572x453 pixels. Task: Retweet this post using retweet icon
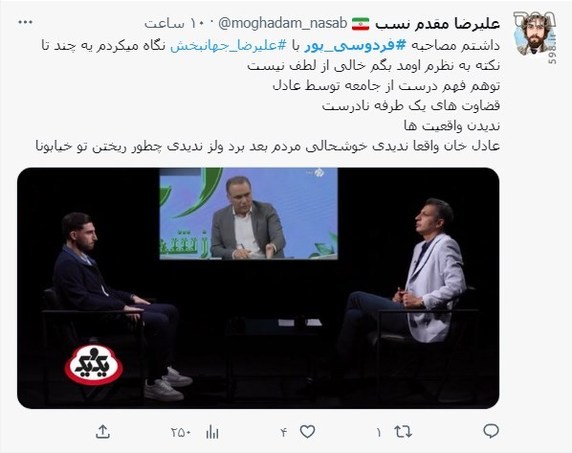403,432
